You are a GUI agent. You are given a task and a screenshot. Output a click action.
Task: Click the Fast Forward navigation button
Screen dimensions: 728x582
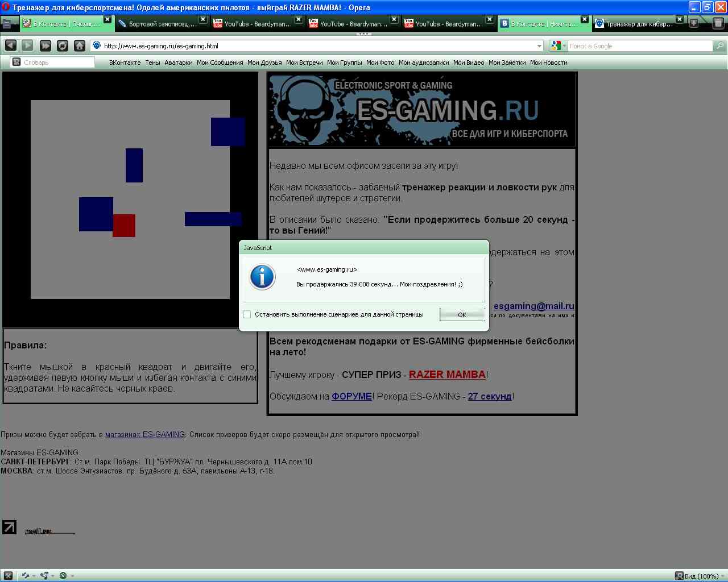point(45,45)
